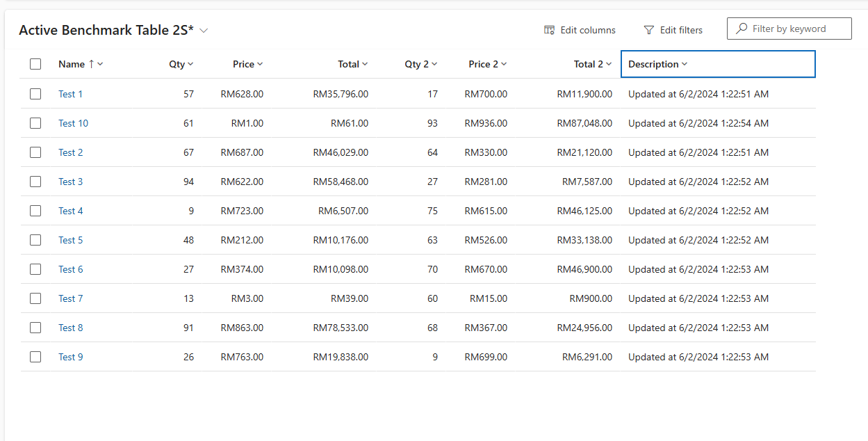Open the Total 2 column header menu
Image resolution: width=868 pixels, height=441 pixels.
pyautogui.click(x=593, y=64)
